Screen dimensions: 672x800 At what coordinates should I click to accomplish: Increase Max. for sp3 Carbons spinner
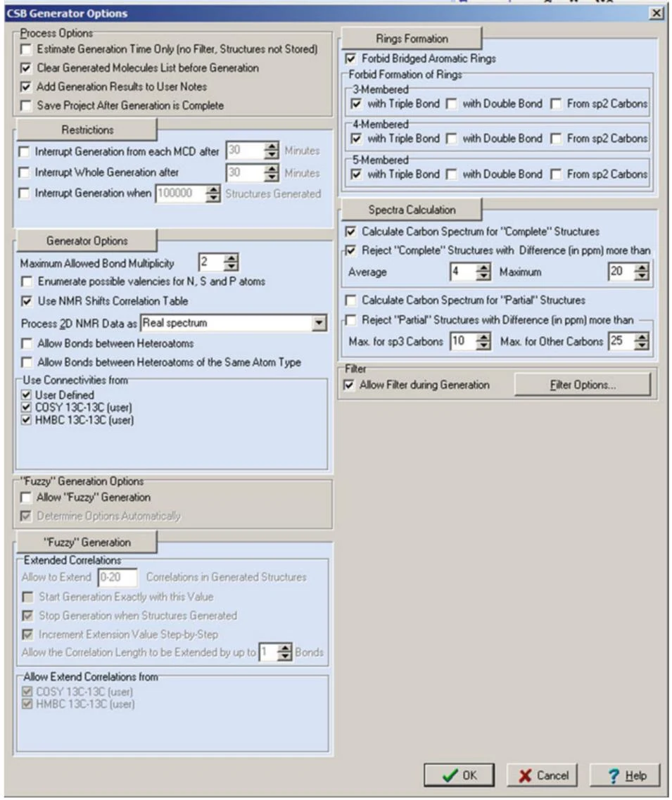coord(483,337)
